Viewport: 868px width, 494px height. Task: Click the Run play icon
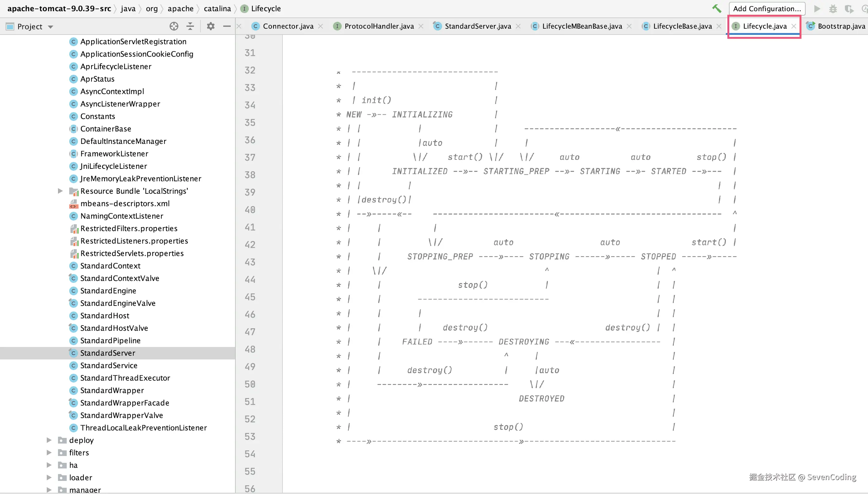(x=817, y=8)
